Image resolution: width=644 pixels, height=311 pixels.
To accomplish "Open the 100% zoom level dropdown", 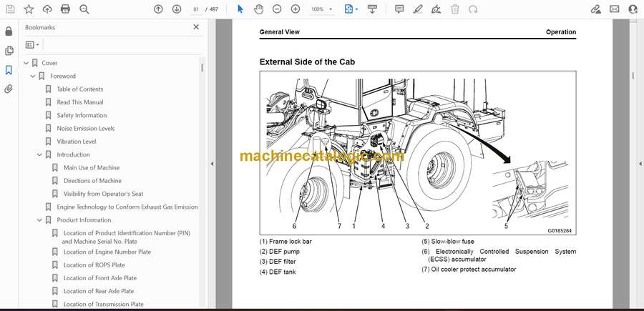I will (x=321, y=9).
